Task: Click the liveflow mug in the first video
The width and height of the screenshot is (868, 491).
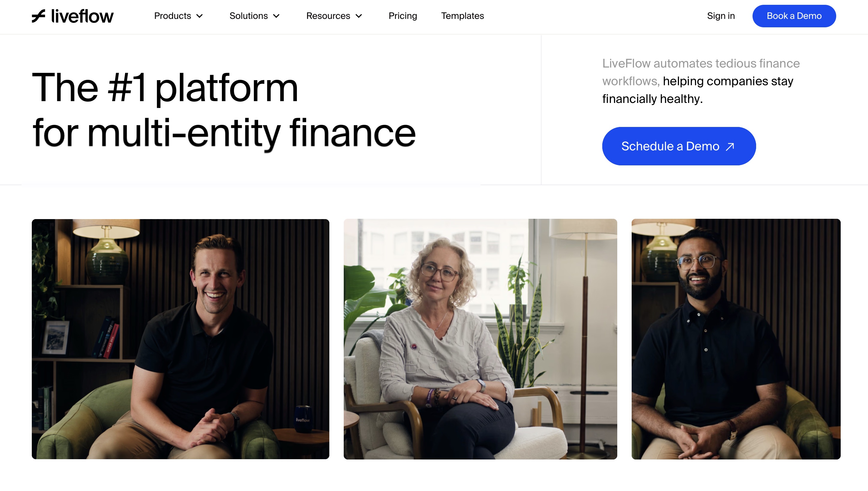Action: pyautogui.click(x=303, y=418)
